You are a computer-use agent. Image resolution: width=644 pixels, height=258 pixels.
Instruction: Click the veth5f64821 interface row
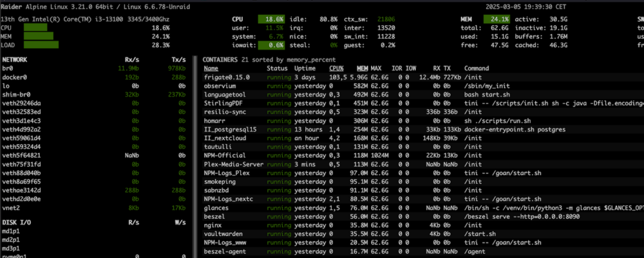93,156
